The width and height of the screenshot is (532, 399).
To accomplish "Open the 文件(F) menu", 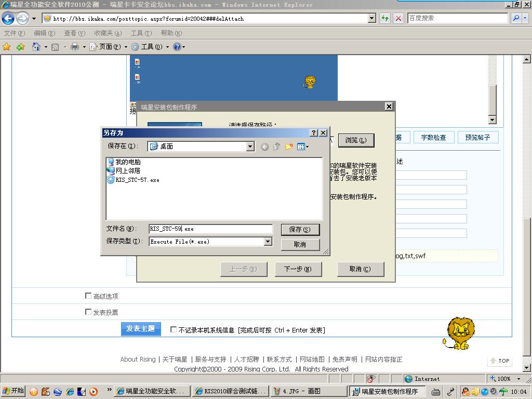I will (14, 33).
